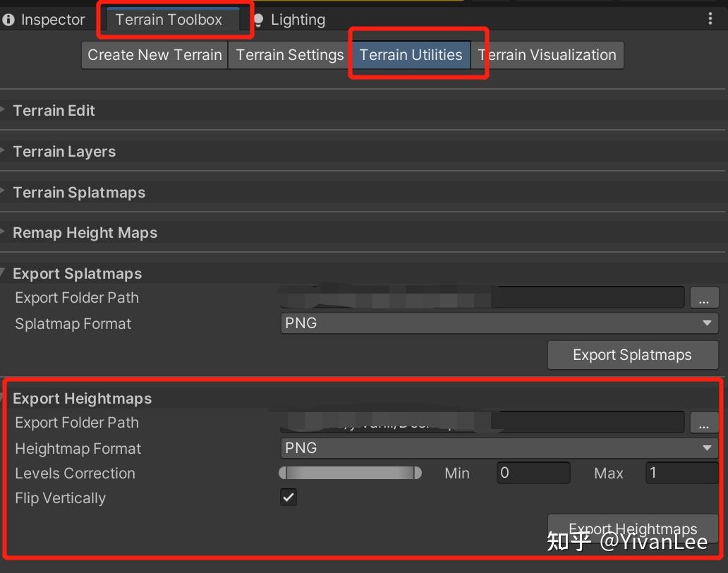Click the Export Heightmaps button
The width and height of the screenshot is (728, 573).
tap(632, 529)
